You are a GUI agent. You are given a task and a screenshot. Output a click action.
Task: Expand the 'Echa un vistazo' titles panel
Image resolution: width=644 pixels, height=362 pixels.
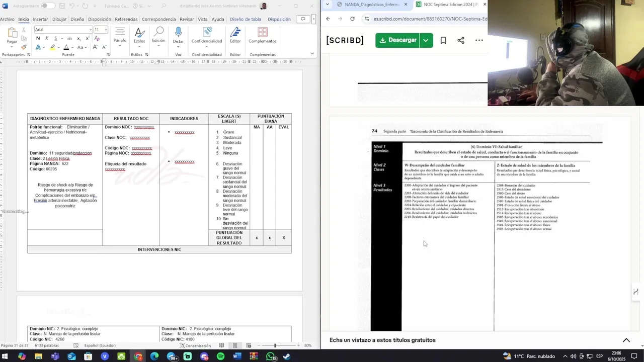click(x=626, y=340)
